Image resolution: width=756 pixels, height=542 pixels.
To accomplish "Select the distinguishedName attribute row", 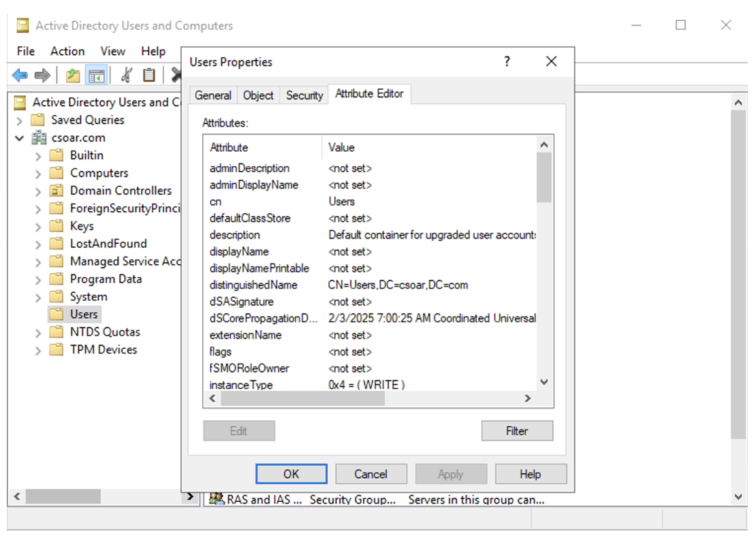I will [253, 285].
